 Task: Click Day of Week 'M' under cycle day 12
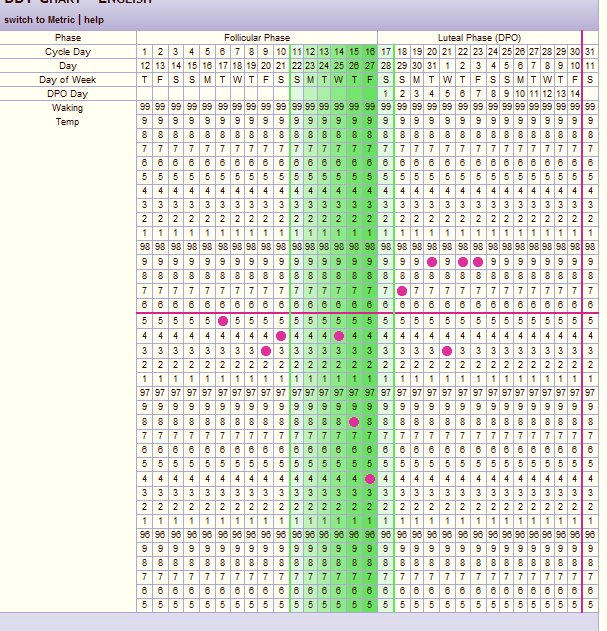(x=310, y=80)
